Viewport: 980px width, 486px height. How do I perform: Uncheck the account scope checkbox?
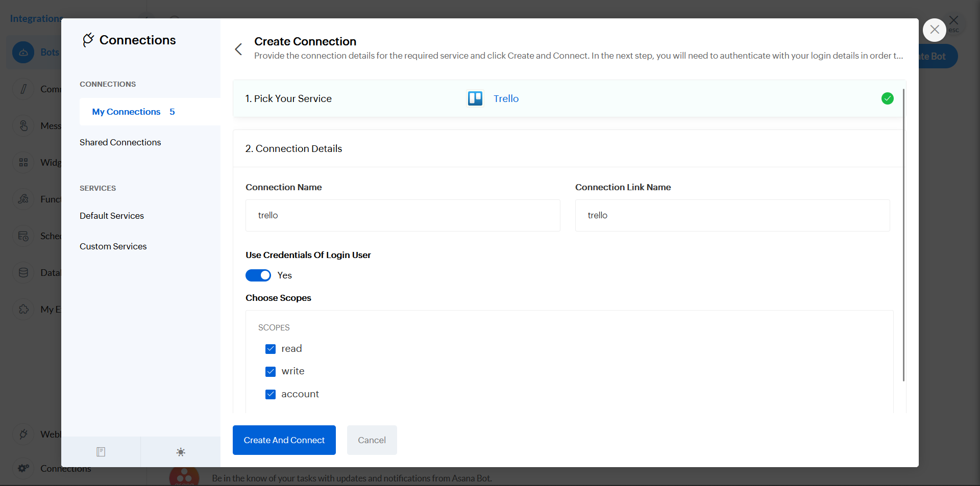(271, 394)
